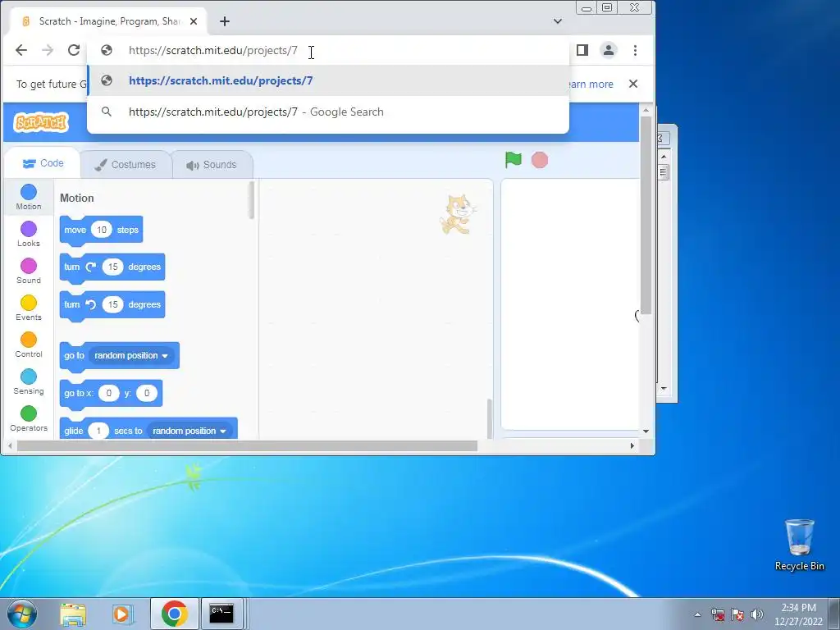
Task: Click the Chrome page vertical scrollbar thumb
Action: [x=646, y=215]
